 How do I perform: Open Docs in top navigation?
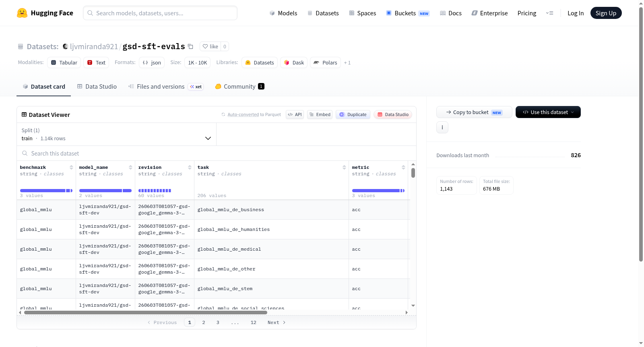click(x=451, y=13)
